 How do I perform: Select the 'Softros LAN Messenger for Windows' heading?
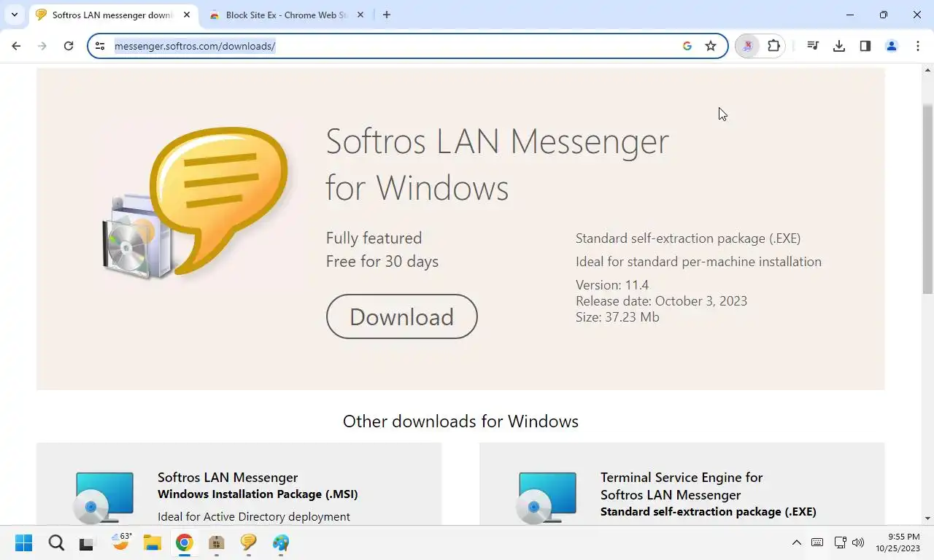tap(497, 164)
